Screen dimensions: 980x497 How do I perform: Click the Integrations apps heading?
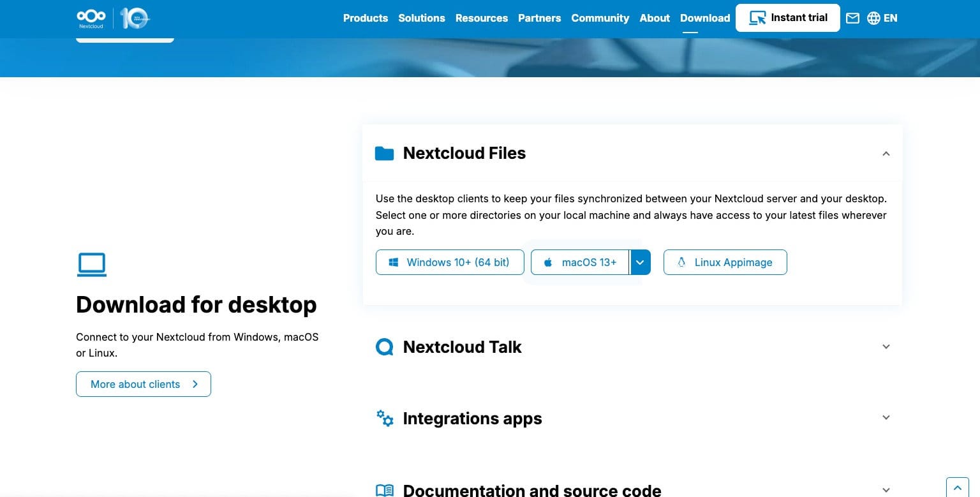pos(473,418)
